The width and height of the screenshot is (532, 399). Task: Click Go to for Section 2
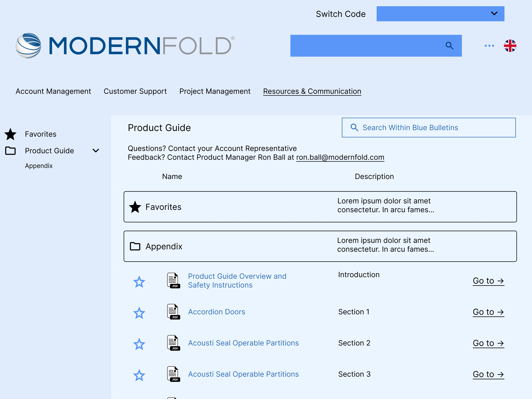pos(488,343)
